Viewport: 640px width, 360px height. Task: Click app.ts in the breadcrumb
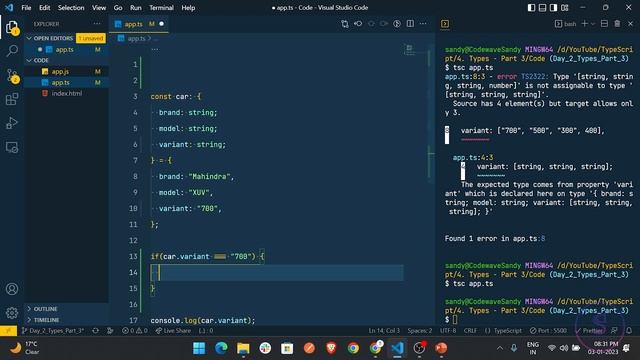[x=136, y=38]
